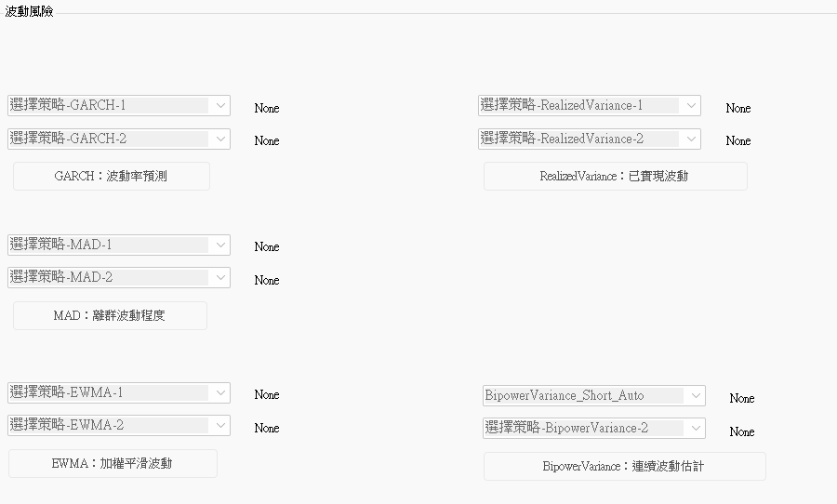Expand the 選擇策略-MAD-2 combo box

pyautogui.click(x=118, y=278)
